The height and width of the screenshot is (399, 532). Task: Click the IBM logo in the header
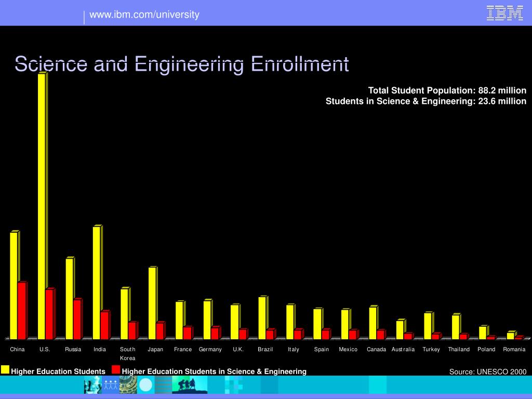click(504, 13)
